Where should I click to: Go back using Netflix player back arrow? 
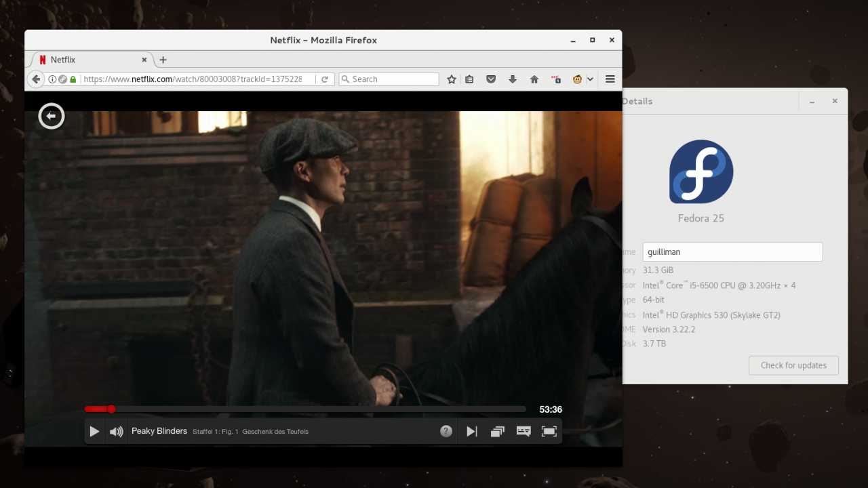52,116
